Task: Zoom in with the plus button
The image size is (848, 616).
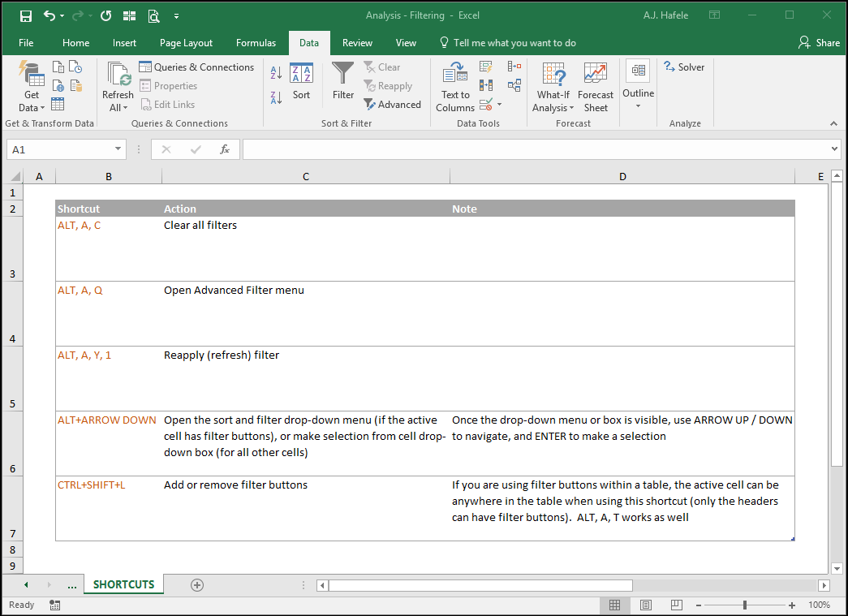Action: [x=792, y=605]
